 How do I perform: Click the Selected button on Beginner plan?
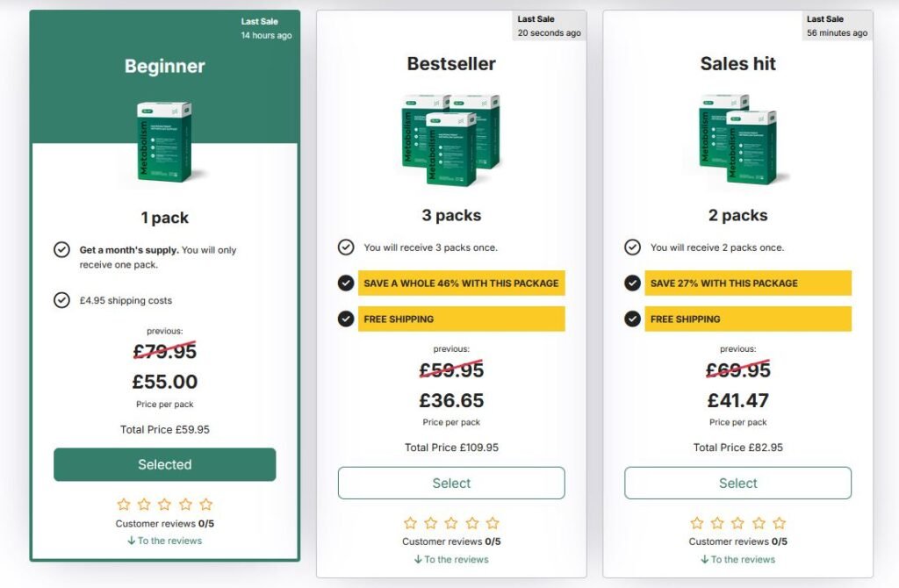coord(164,464)
